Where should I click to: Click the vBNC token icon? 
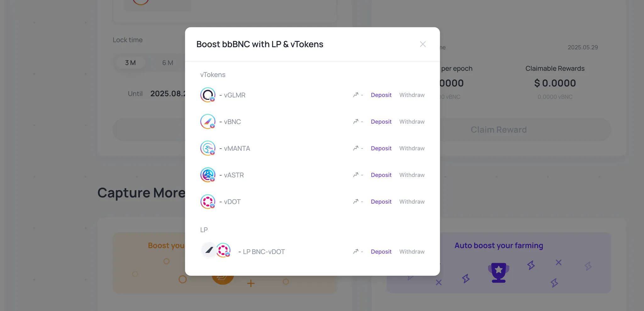[208, 122]
